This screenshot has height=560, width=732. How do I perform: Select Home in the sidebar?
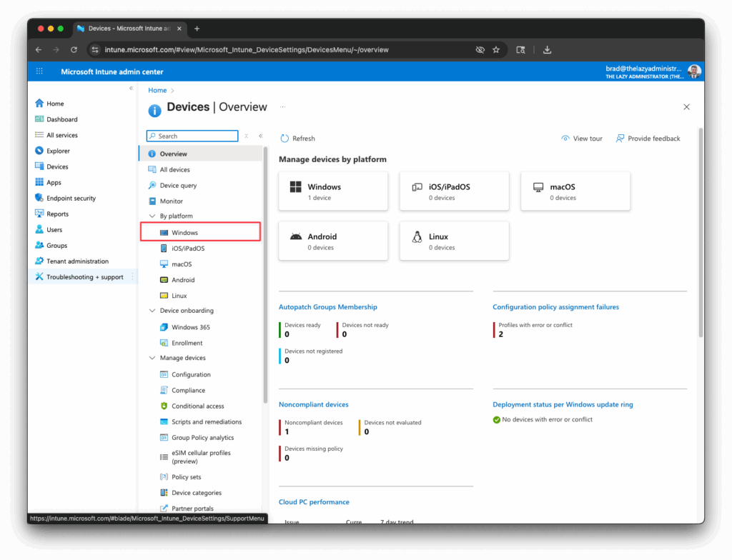pyautogui.click(x=53, y=103)
